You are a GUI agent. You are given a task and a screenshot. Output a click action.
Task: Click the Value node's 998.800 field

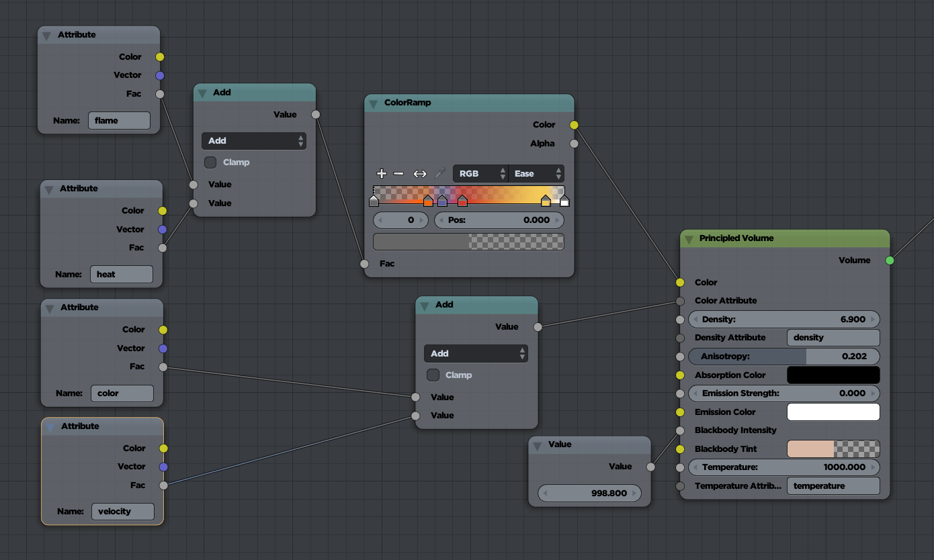[x=589, y=494]
